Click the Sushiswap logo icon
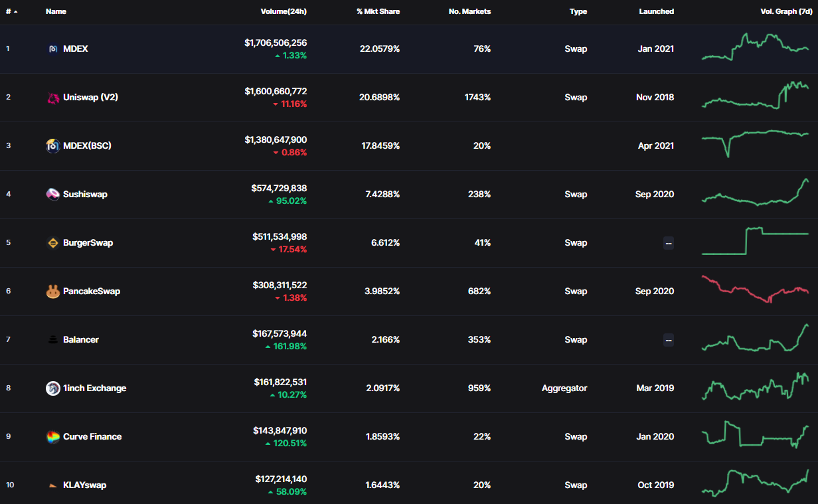The height and width of the screenshot is (504, 818). (x=53, y=195)
